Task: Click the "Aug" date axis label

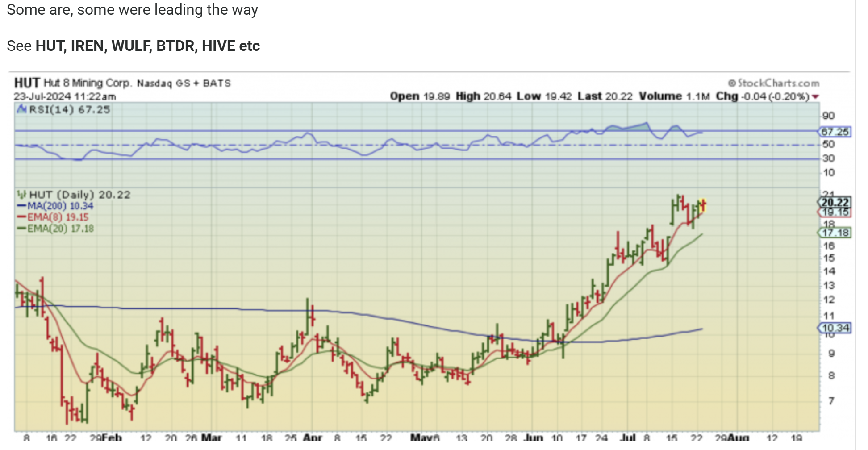Action: pos(739,437)
